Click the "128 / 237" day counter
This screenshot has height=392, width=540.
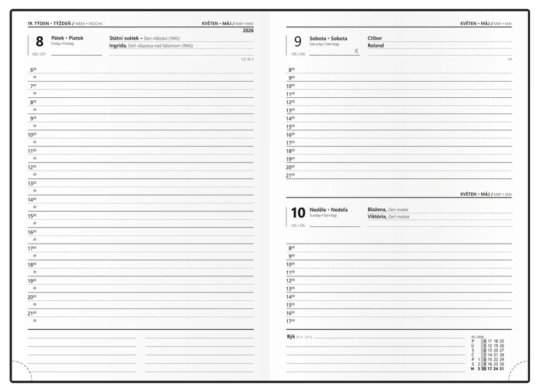(38, 54)
